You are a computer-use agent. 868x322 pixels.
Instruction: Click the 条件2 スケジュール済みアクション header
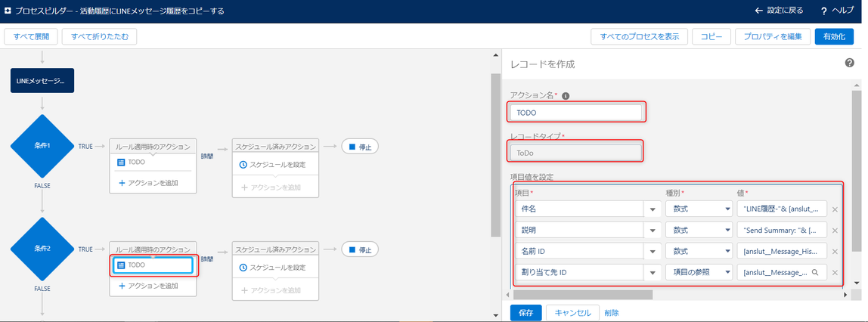(x=276, y=249)
